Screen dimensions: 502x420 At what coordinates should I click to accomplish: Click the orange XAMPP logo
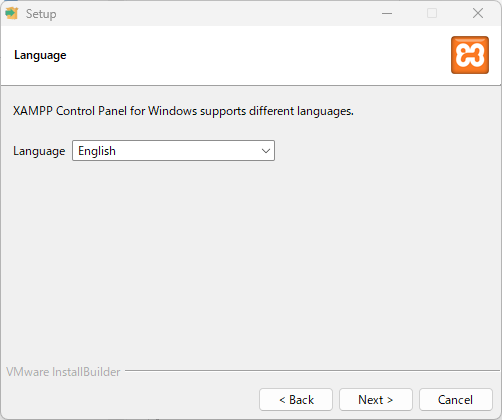[x=470, y=55]
